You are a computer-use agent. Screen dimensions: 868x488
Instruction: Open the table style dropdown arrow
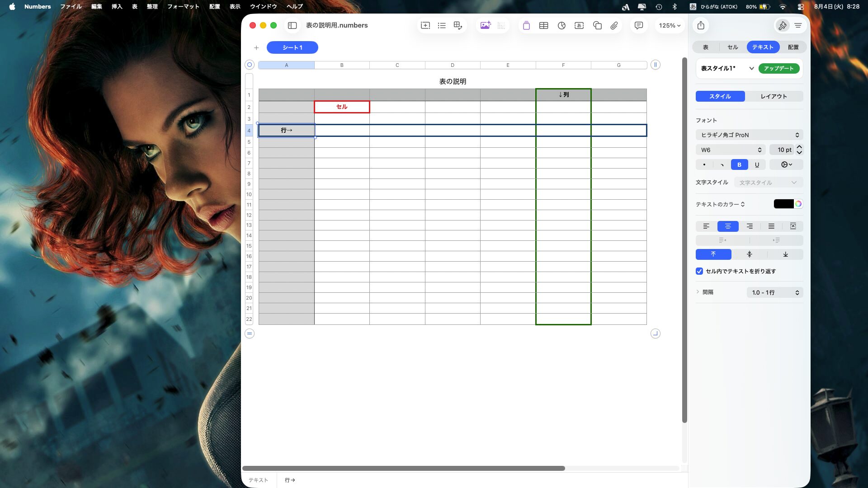click(751, 69)
